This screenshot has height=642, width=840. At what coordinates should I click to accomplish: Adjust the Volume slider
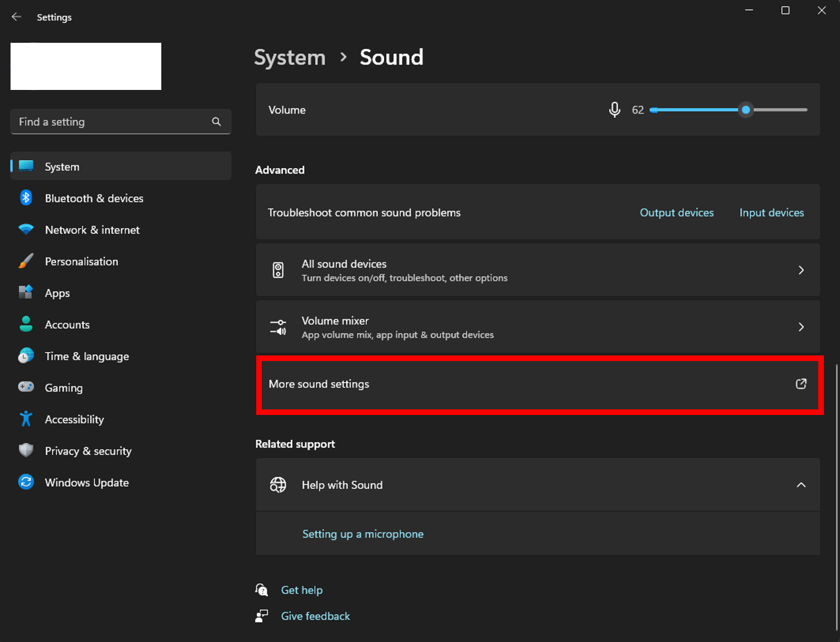point(745,110)
